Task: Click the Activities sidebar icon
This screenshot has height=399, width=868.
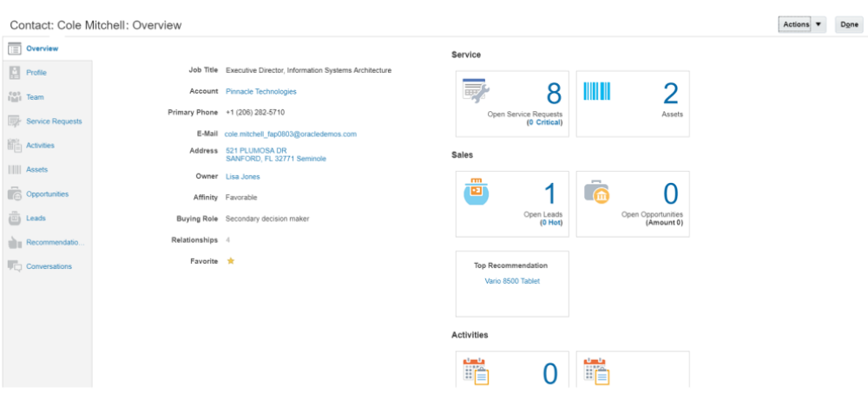Action: [x=14, y=146]
